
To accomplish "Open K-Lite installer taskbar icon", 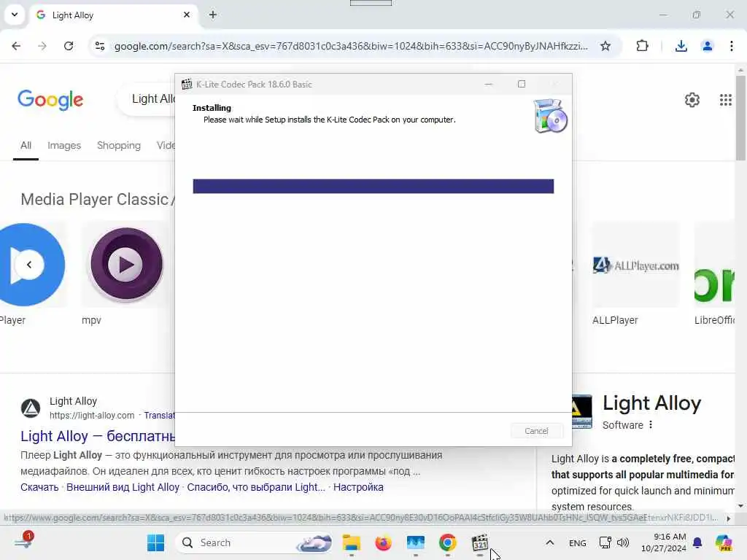I will point(480,542).
